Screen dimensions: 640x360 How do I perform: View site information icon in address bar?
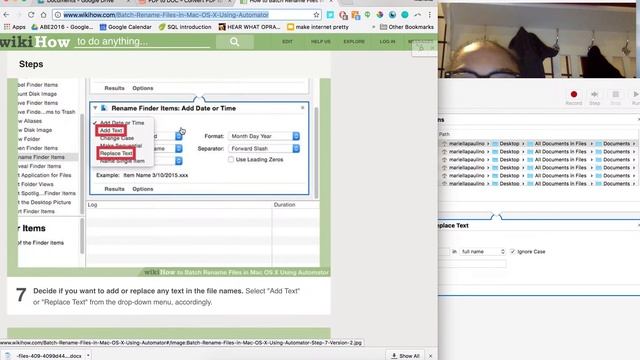point(58,15)
